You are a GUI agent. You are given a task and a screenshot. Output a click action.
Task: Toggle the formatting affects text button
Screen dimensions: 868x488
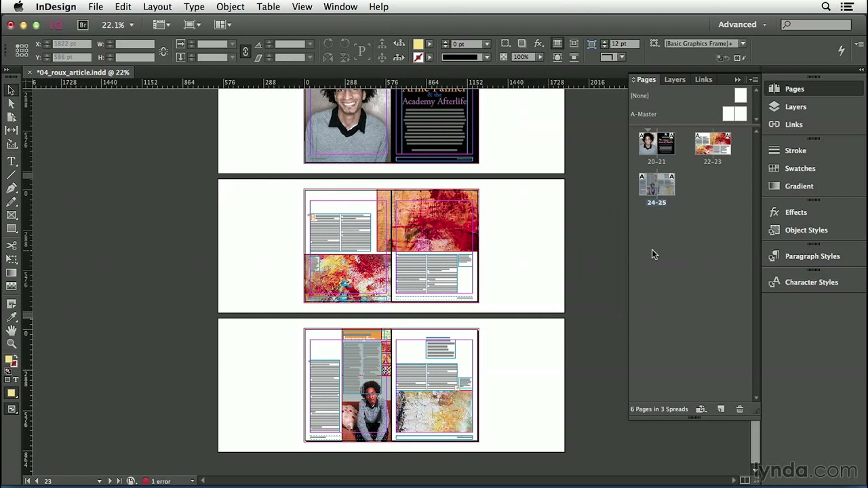coord(16,380)
